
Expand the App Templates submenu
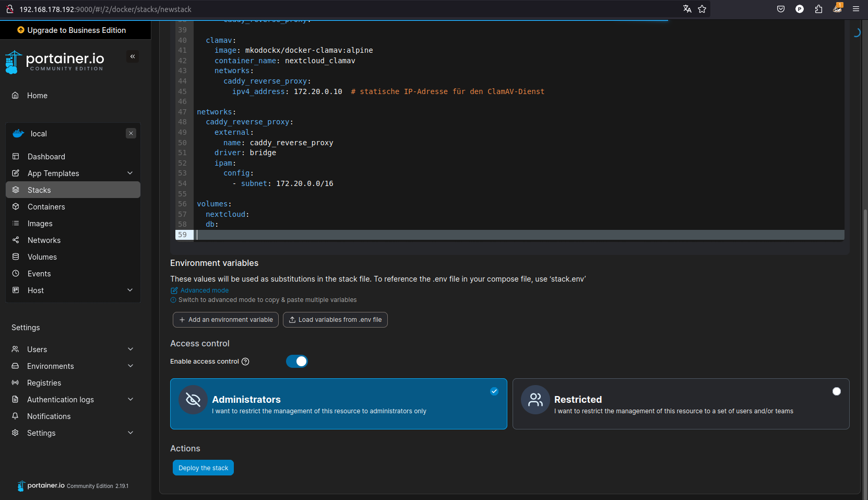pyautogui.click(x=130, y=173)
